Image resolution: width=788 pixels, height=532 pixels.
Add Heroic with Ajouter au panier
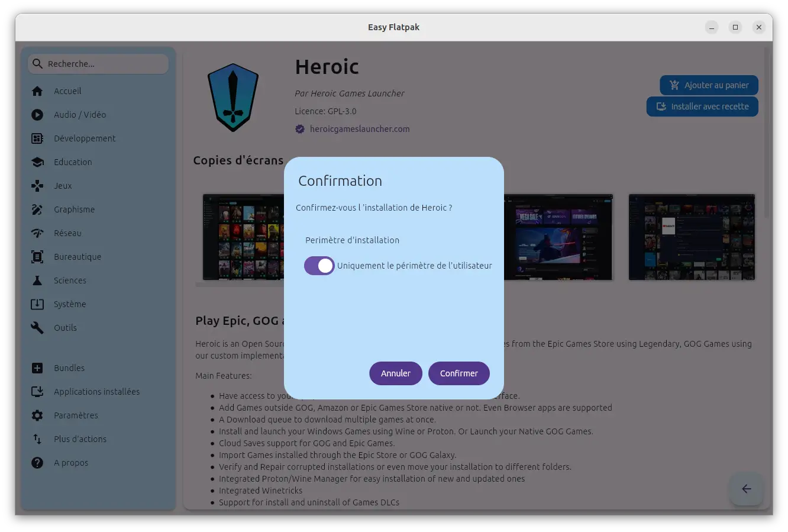tap(709, 85)
